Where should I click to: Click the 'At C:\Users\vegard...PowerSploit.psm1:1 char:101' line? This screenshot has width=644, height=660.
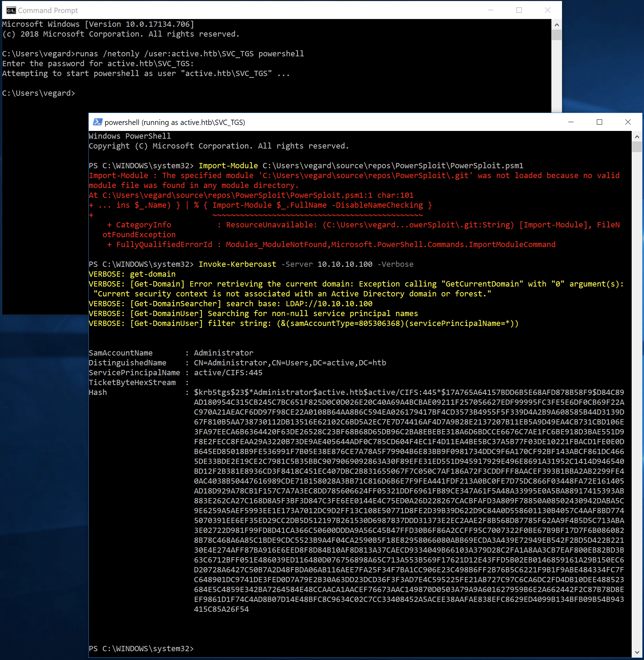[x=251, y=195]
